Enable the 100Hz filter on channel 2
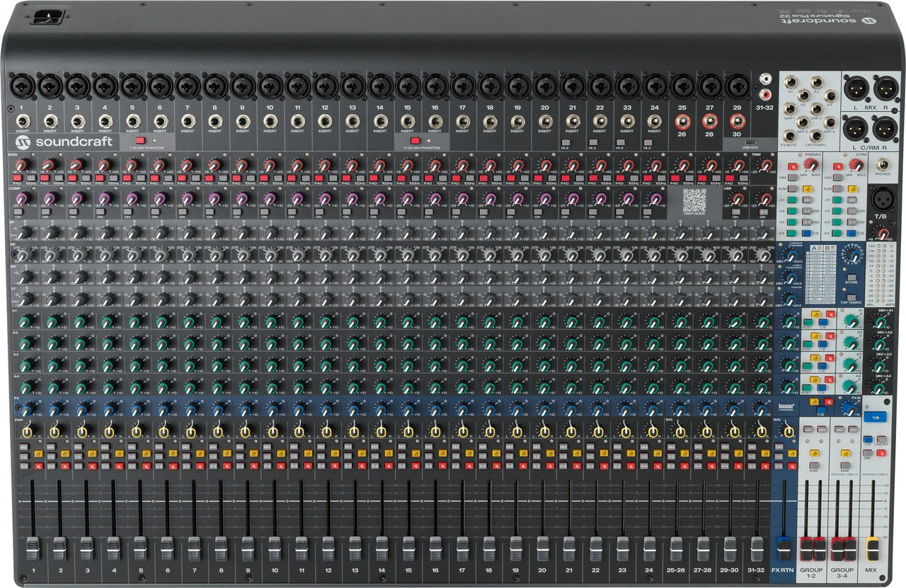Screen dimensions: 906x588 pos(59,178)
